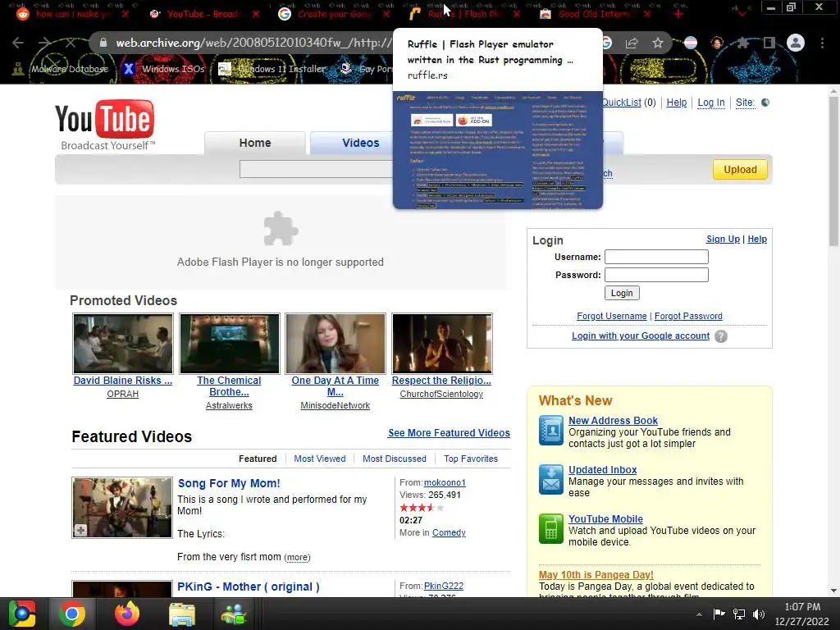840x630 pixels.
Task: Add Song For My Mom to QuickList
Action: [x=80, y=530]
